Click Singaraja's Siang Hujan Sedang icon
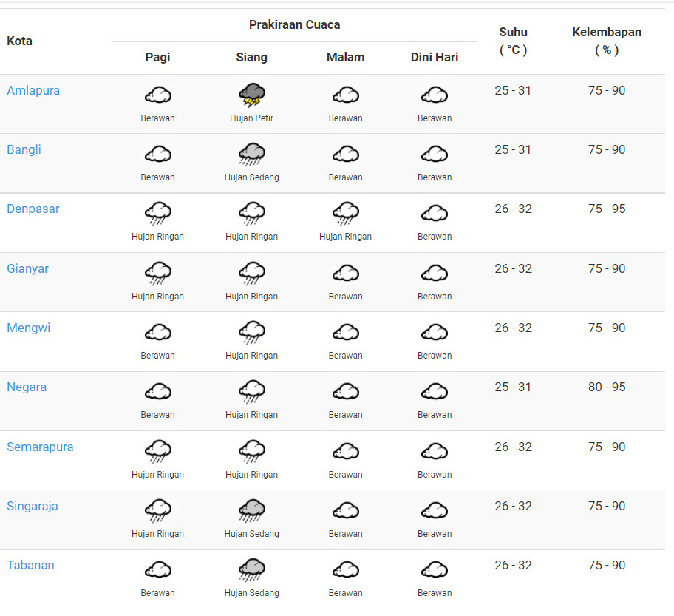This screenshot has width=674, height=616. coord(251,510)
